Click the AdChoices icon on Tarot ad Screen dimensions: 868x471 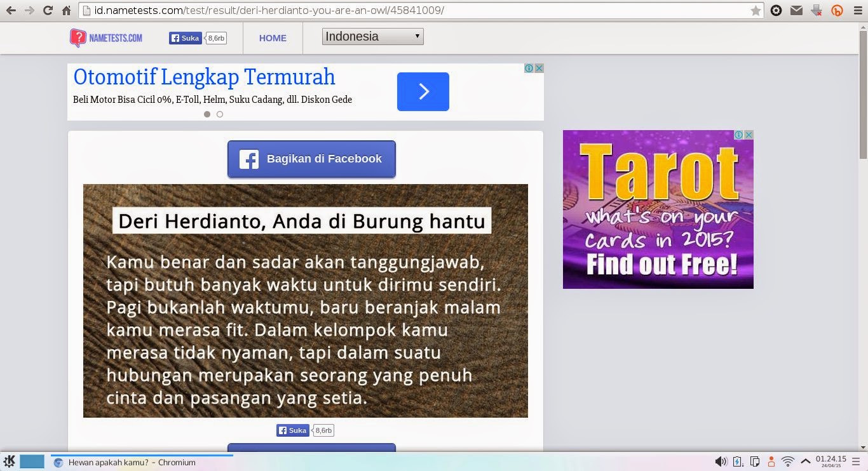[739, 135]
